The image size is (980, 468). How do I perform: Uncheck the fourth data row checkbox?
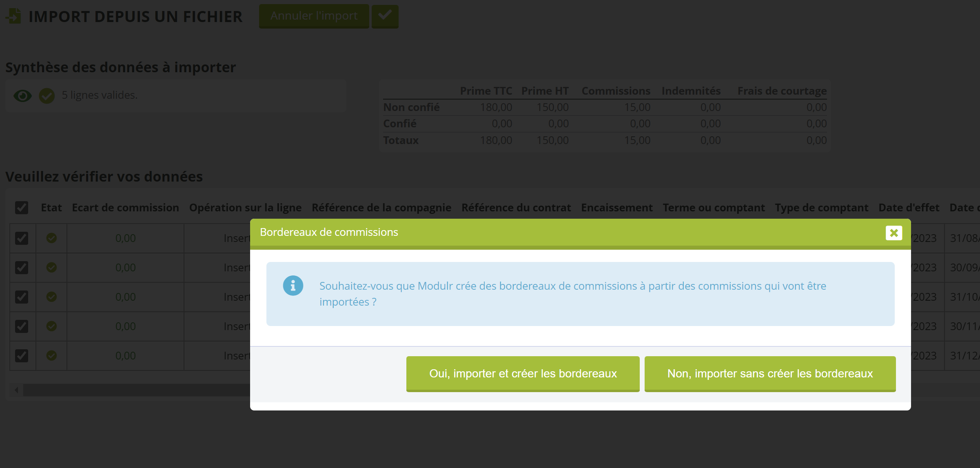22,326
